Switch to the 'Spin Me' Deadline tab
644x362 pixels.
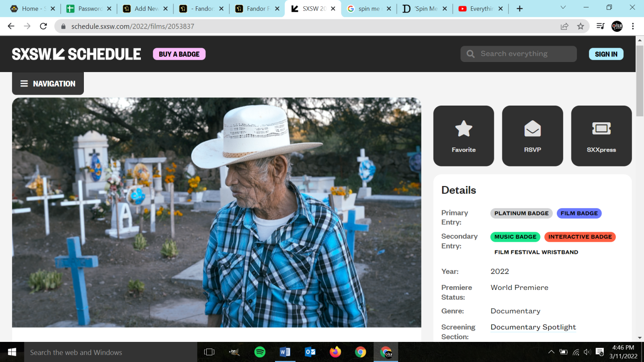424,9
